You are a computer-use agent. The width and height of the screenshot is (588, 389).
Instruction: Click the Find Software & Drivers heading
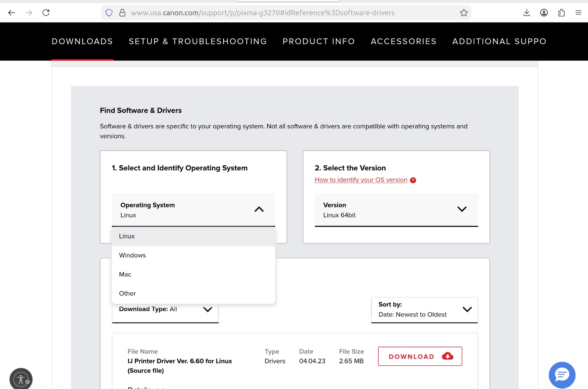coord(141,110)
